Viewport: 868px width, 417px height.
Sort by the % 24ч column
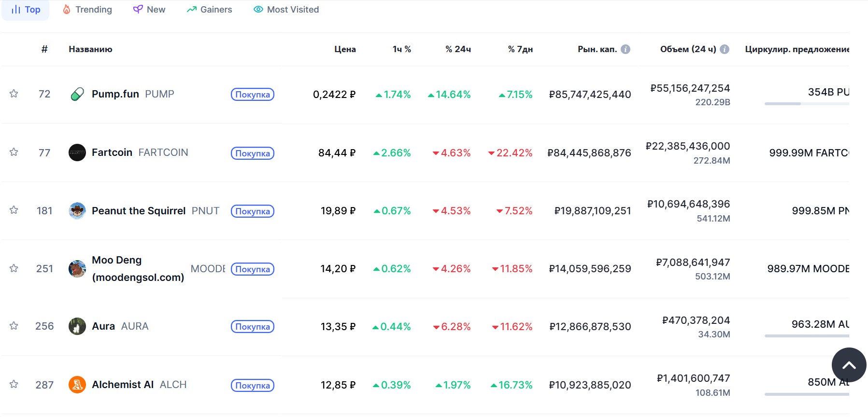pos(458,49)
